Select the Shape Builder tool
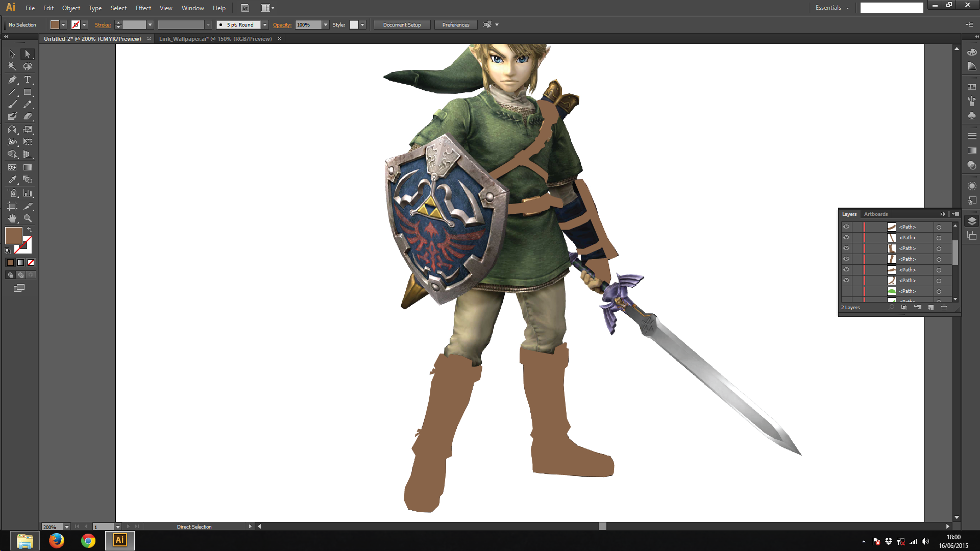The width and height of the screenshot is (980, 551). (x=12, y=154)
